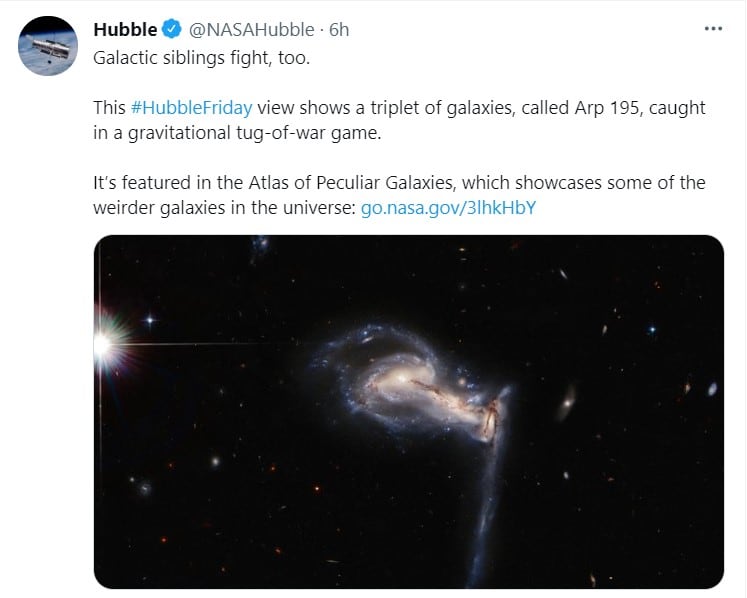Image resolution: width=747 pixels, height=598 pixels.
Task: Click the reddish dust lane in the merging galaxies
Action: pos(489,418)
